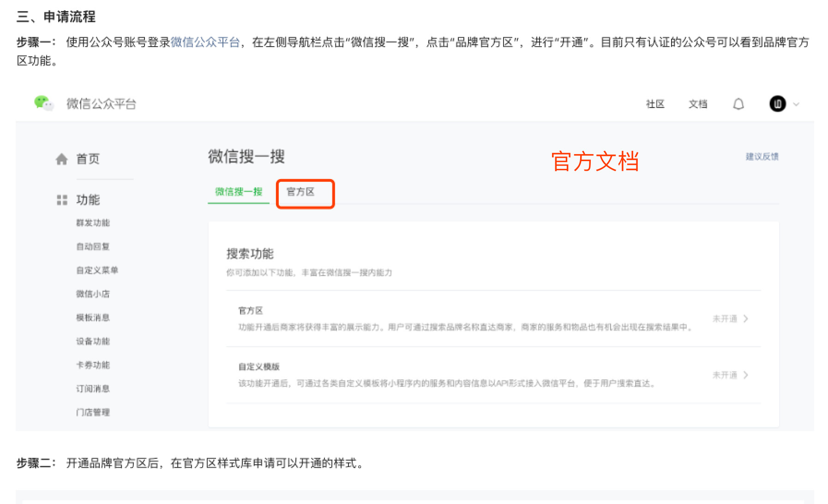Click the 建议反馈 link
Viewport: 828px width, 504px height.
pyautogui.click(x=762, y=156)
